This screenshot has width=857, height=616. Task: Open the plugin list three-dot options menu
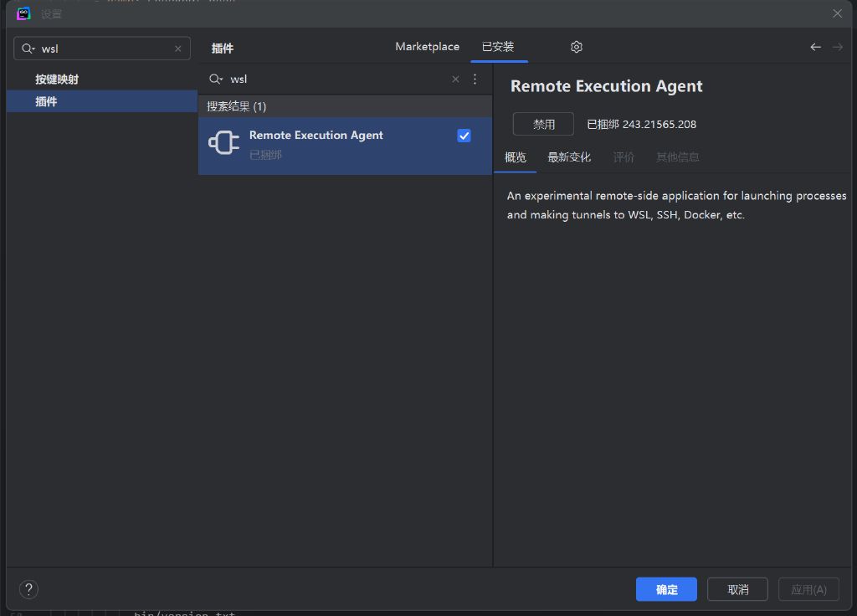point(475,80)
